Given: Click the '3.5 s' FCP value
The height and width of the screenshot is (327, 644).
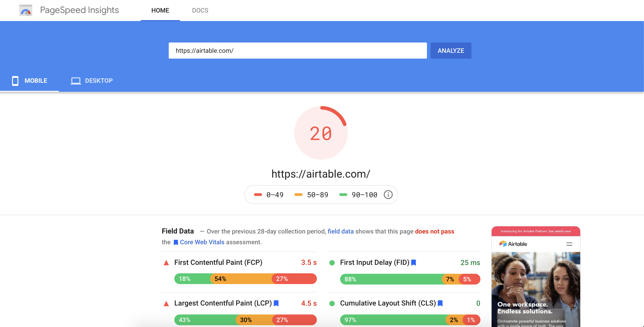Looking at the screenshot, I should pyautogui.click(x=309, y=262).
